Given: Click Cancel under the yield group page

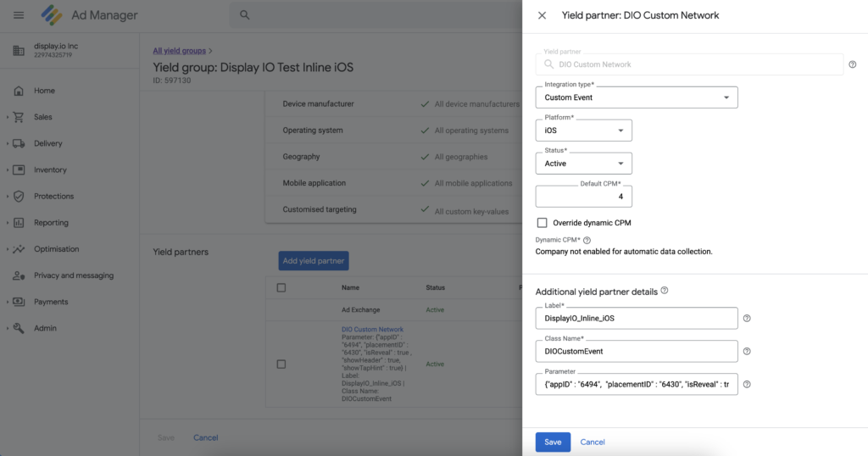Looking at the screenshot, I should click(205, 437).
